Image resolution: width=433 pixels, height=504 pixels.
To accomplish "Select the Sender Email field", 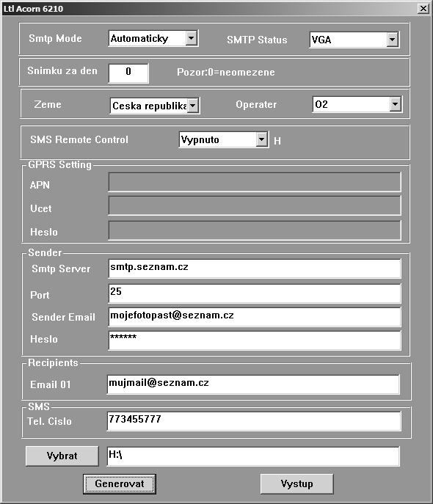I will pos(255,317).
